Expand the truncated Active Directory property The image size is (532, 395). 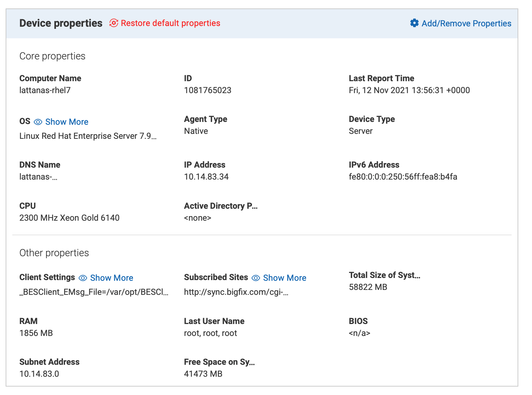221,206
